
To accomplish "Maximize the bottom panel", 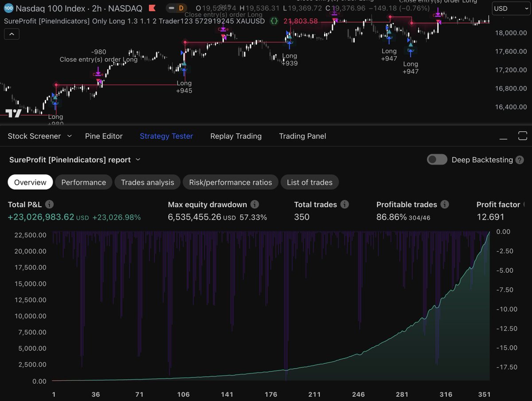I will pyautogui.click(x=523, y=136).
